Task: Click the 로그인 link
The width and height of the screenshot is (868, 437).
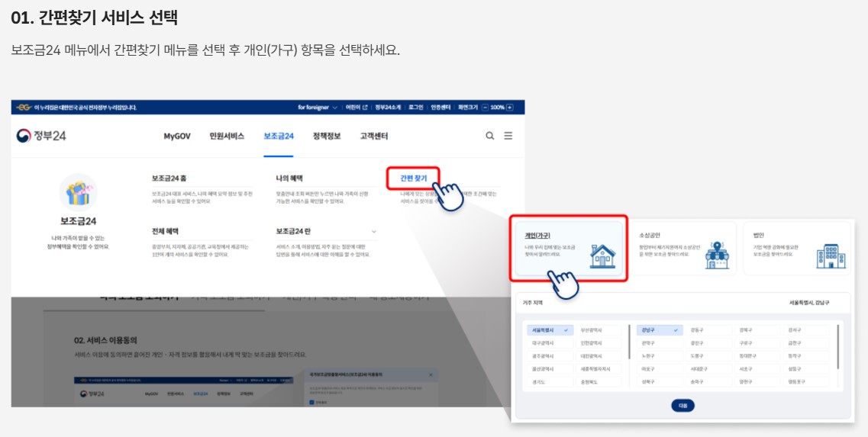Action: 416,108
